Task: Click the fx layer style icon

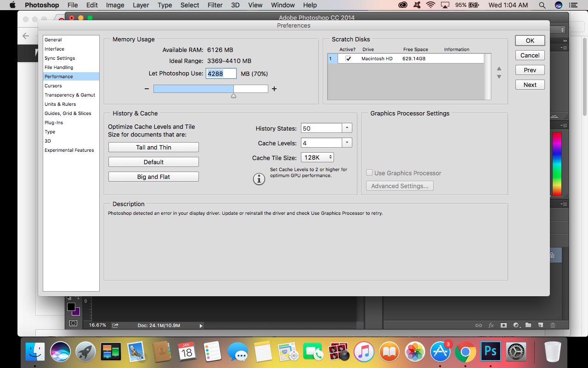Action: [491, 325]
